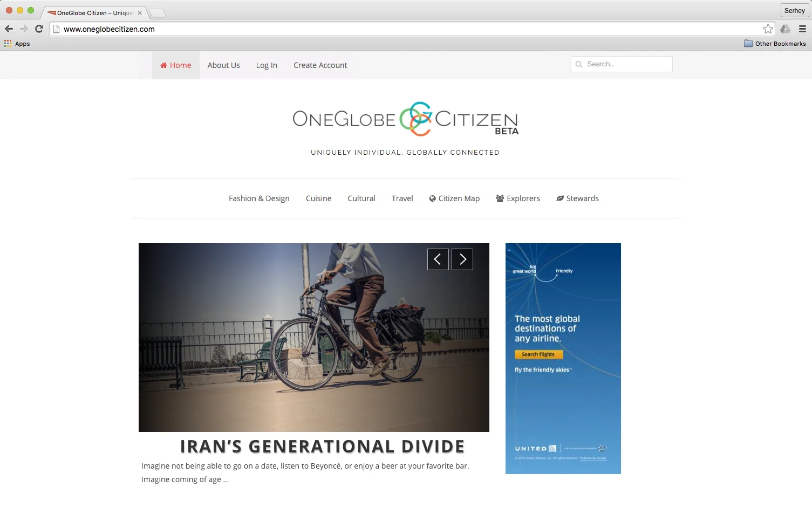Viewport: 812px width, 522px height.
Task: Open the Citizen Map page
Action: tap(454, 198)
